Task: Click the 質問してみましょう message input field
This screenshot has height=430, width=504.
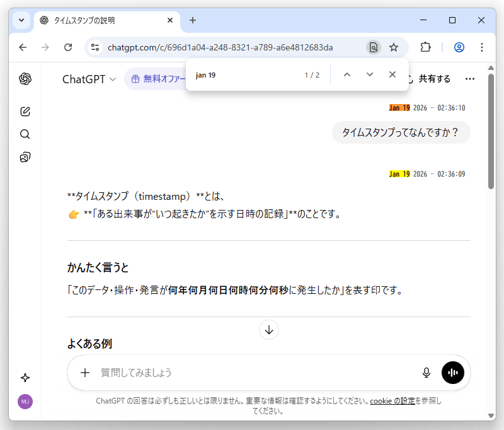Action: 252,373
